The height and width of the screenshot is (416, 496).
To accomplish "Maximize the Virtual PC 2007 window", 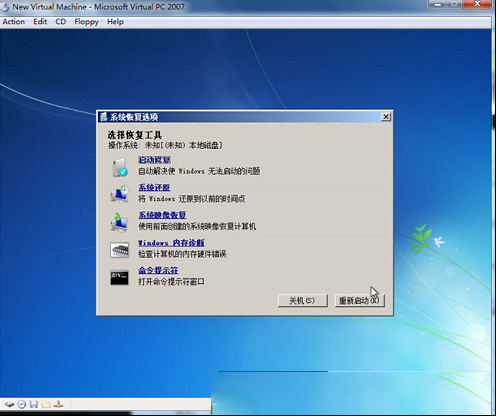I will coord(454,4).
